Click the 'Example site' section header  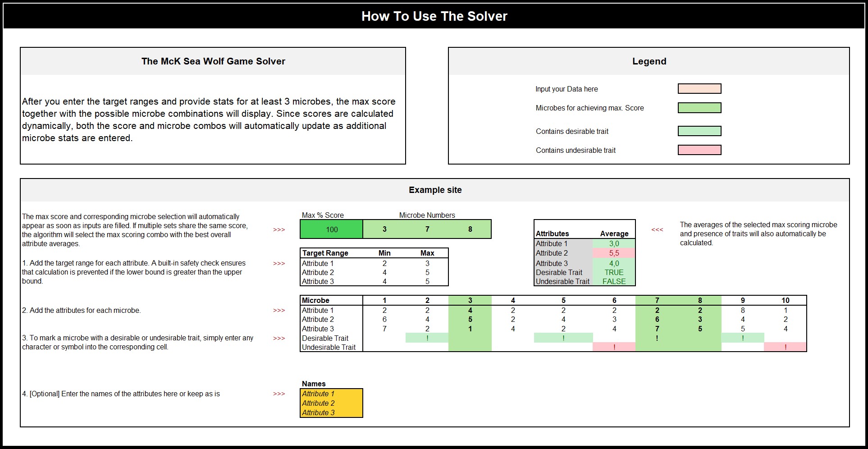(x=435, y=190)
